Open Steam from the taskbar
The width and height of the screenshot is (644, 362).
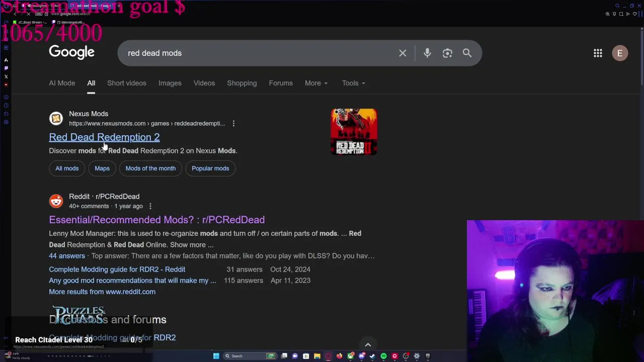pyautogui.click(x=372, y=356)
